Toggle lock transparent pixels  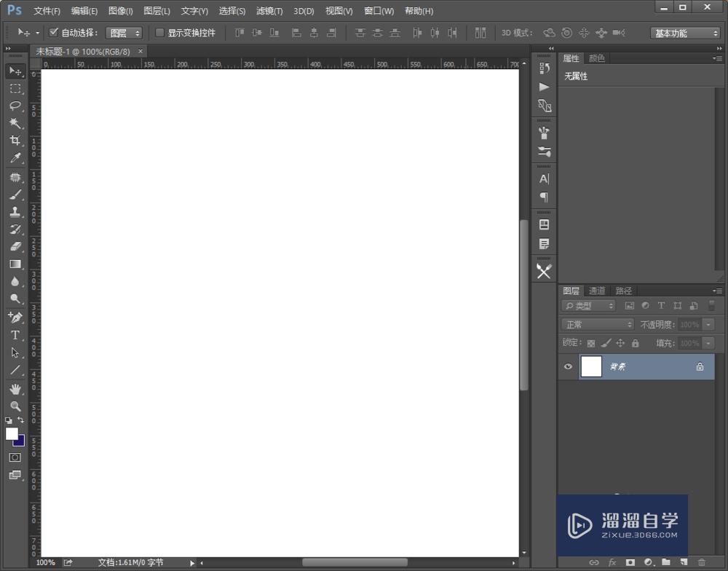591,343
